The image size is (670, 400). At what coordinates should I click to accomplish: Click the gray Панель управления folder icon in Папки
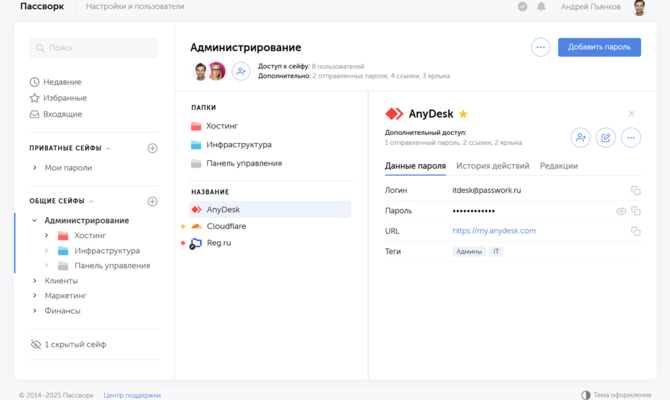tap(196, 163)
